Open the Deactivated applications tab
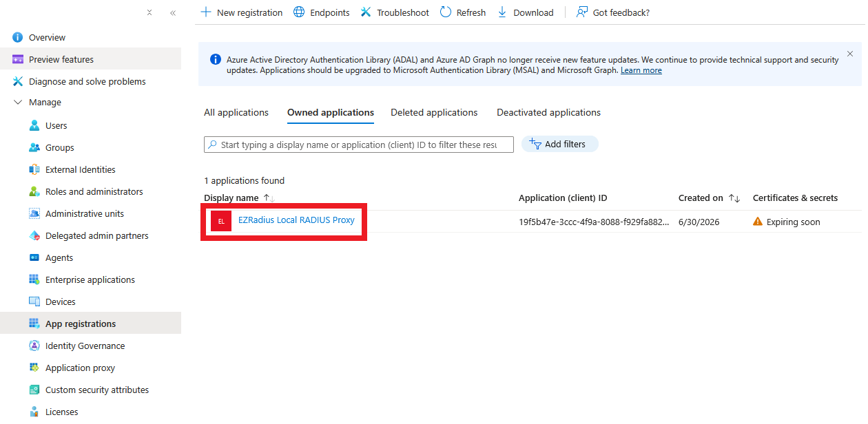Viewport: 868px width, 424px height. (548, 112)
